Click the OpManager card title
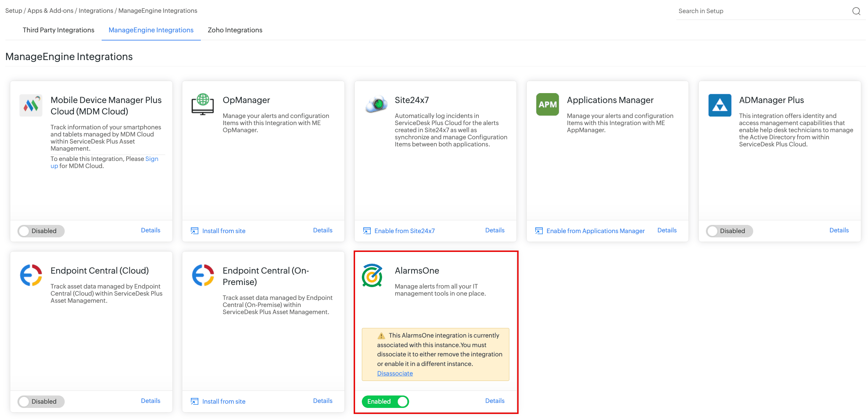The width and height of the screenshot is (868, 420). click(246, 100)
